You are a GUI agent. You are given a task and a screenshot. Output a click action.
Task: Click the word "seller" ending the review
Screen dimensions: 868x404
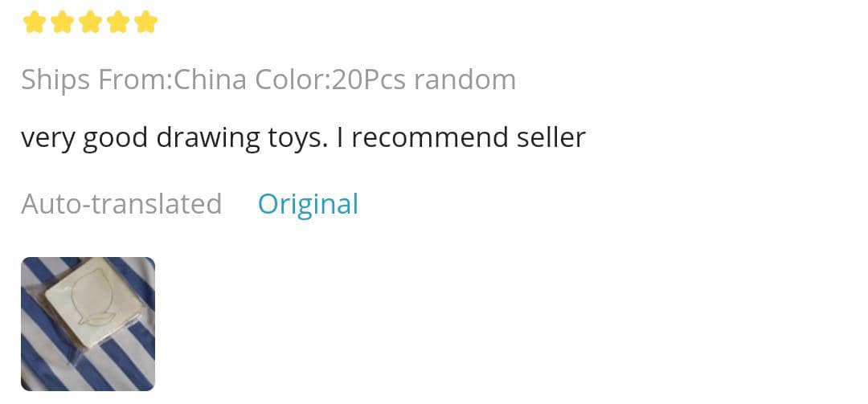tap(551, 138)
